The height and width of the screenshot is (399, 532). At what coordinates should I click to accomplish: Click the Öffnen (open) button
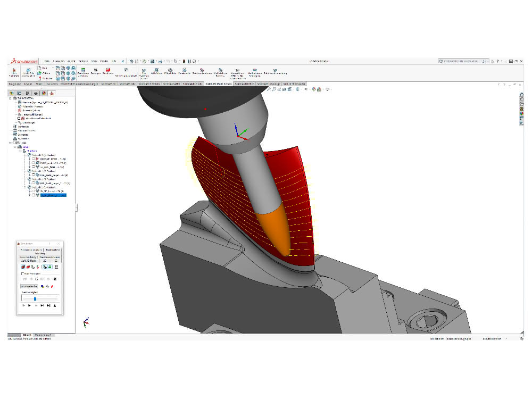tap(44, 73)
